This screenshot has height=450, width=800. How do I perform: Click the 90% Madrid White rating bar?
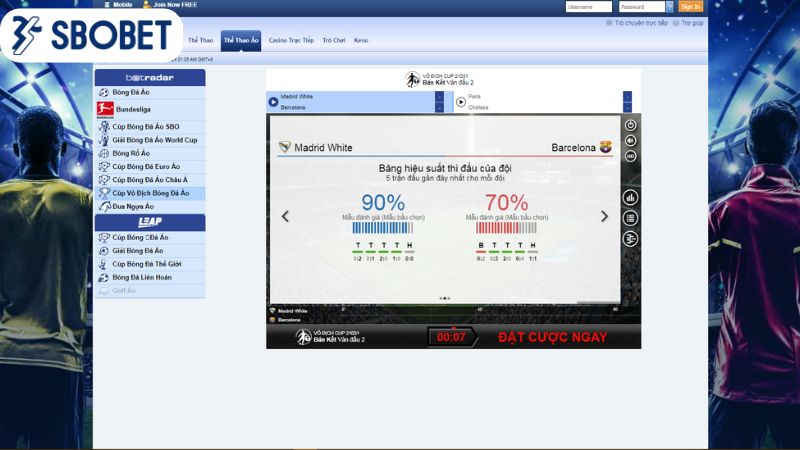tap(383, 228)
